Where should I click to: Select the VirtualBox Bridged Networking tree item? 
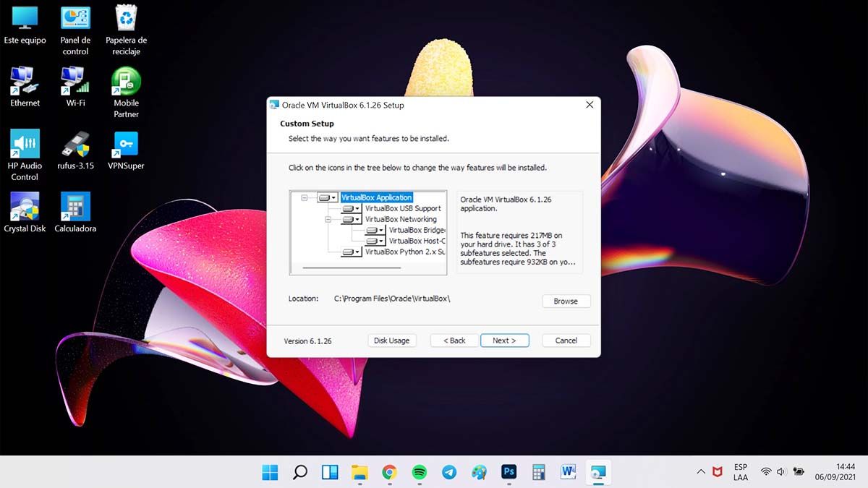coord(417,230)
